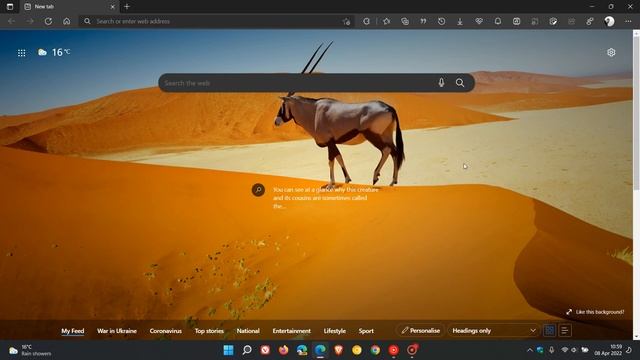Select the 'New tab' browser tab
Viewport: 640px width, 360px height.
69,7
